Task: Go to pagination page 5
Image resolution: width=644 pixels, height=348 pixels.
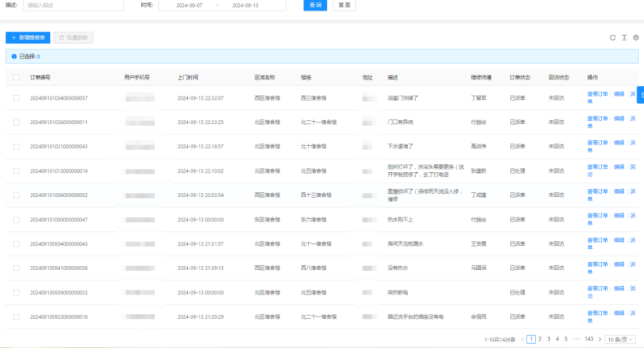Action: pyautogui.click(x=566, y=339)
